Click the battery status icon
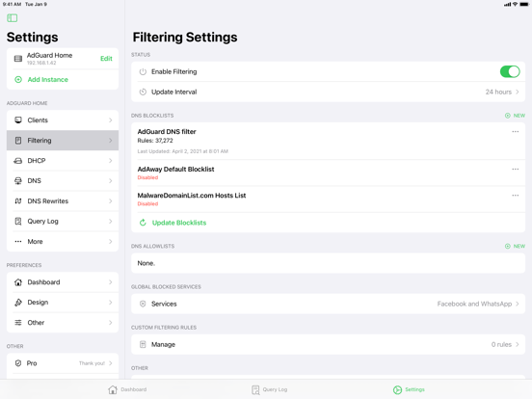532x399 pixels. (524, 4)
